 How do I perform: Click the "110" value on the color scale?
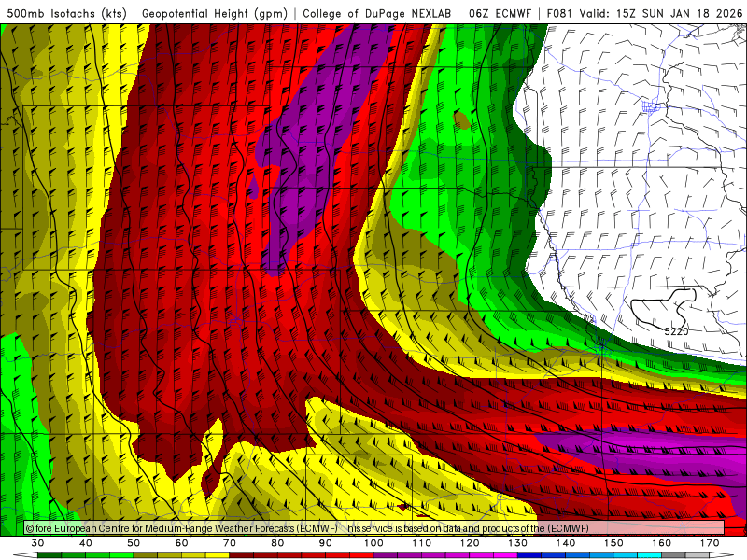pos(422,543)
